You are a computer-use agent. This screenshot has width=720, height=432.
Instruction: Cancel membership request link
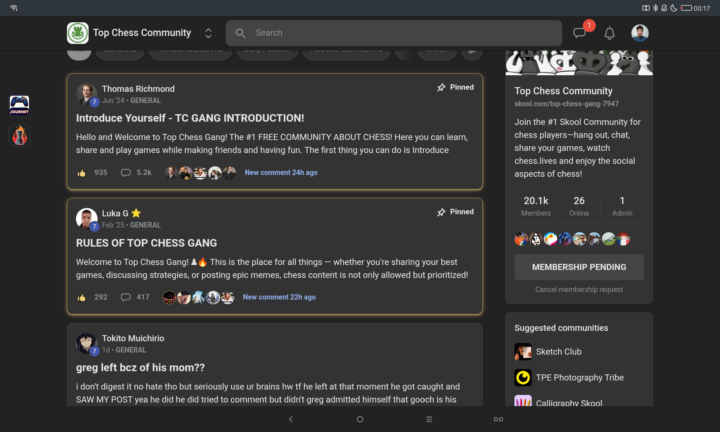click(579, 290)
